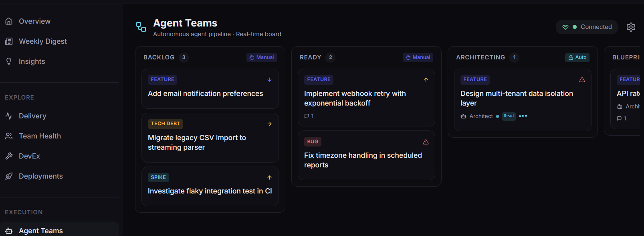This screenshot has width=644, height=236.
Task: Click the Agent Teams header pipeline icon
Action: (x=141, y=27)
